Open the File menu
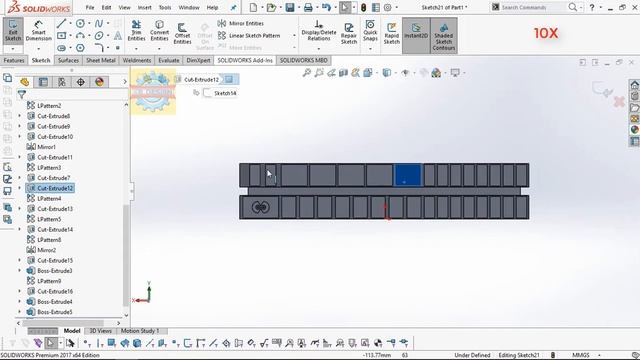 90,7
